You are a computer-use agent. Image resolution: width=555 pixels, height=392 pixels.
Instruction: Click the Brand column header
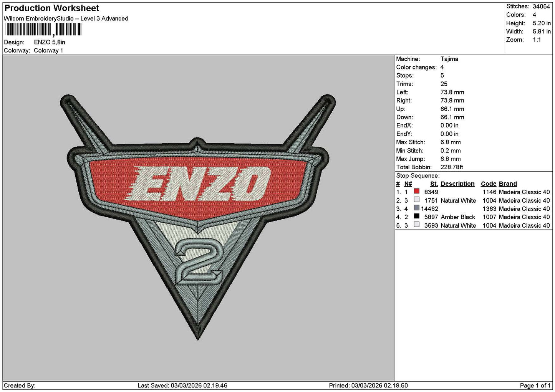(x=508, y=184)
